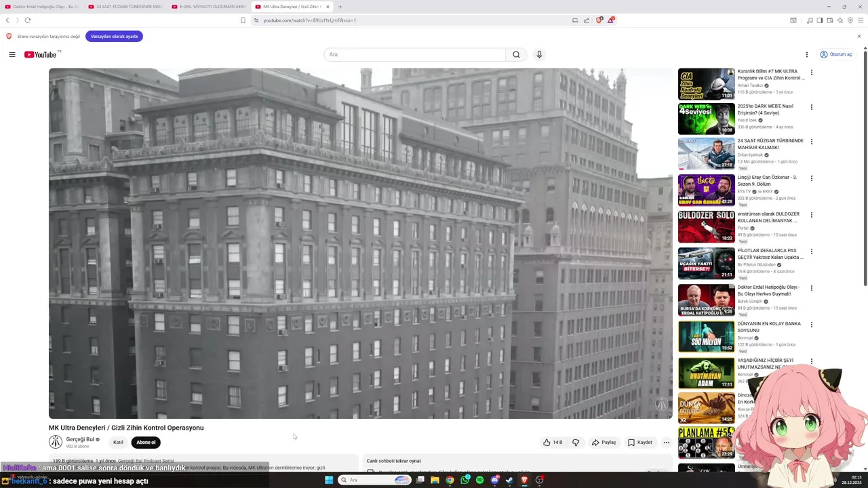This screenshot has height=488, width=868.
Task: Close the MK Ultra Deneyleri tab
Action: coord(328,7)
